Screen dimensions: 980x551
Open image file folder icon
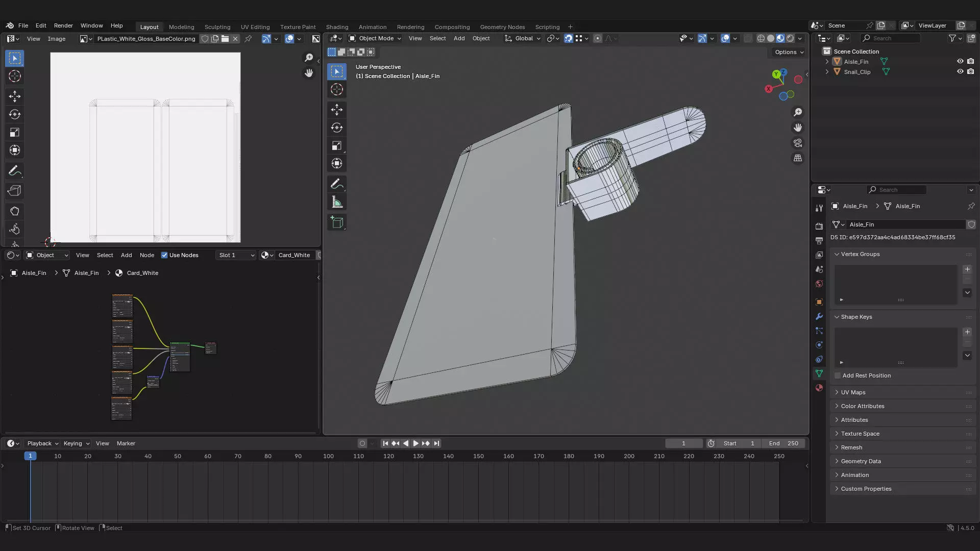coord(225,39)
